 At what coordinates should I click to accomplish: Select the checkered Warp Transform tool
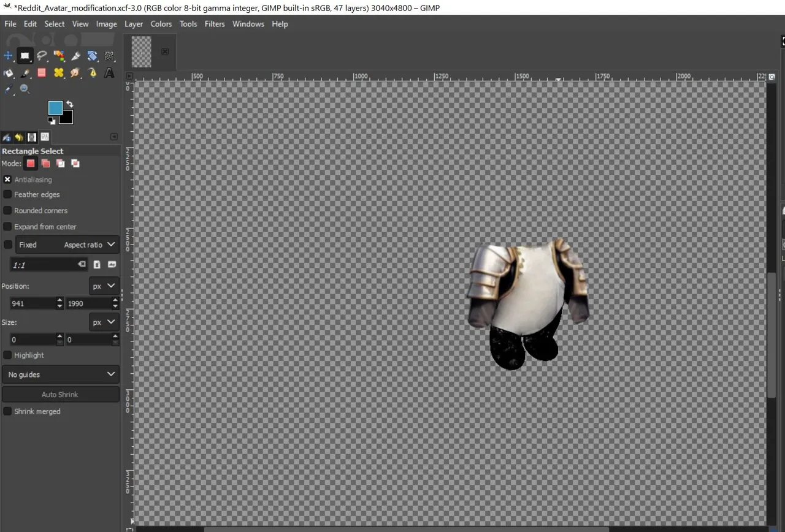109,56
